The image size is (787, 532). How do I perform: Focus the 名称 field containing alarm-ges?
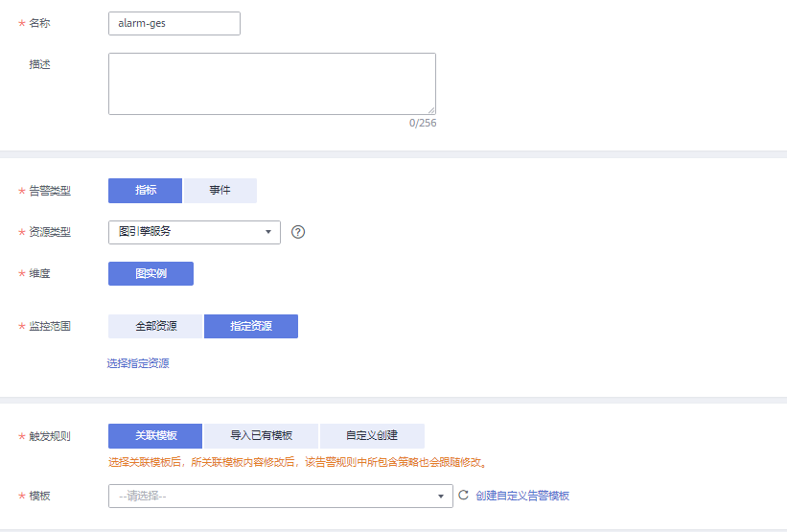tap(174, 24)
